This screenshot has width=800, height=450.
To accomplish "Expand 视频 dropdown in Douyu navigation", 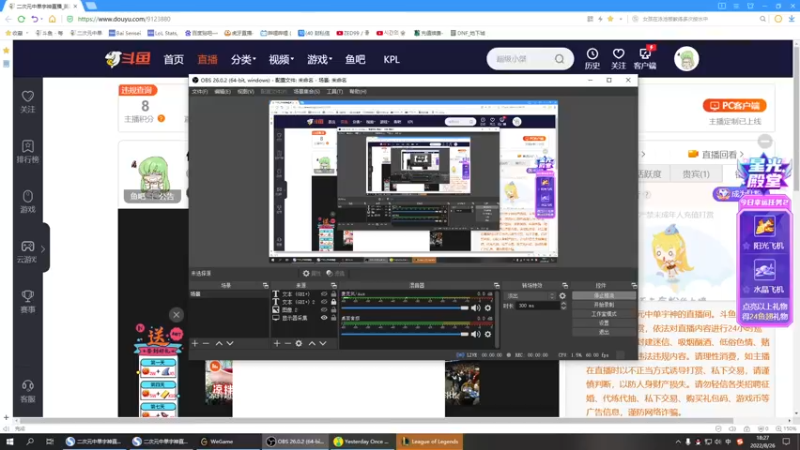I will point(281,59).
